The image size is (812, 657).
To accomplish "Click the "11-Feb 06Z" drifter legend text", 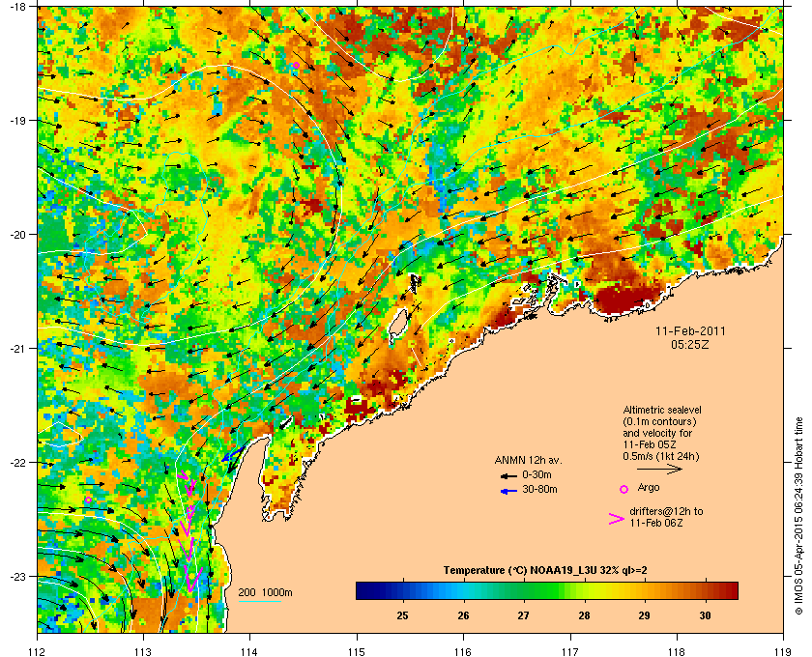I will click(x=656, y=523).
